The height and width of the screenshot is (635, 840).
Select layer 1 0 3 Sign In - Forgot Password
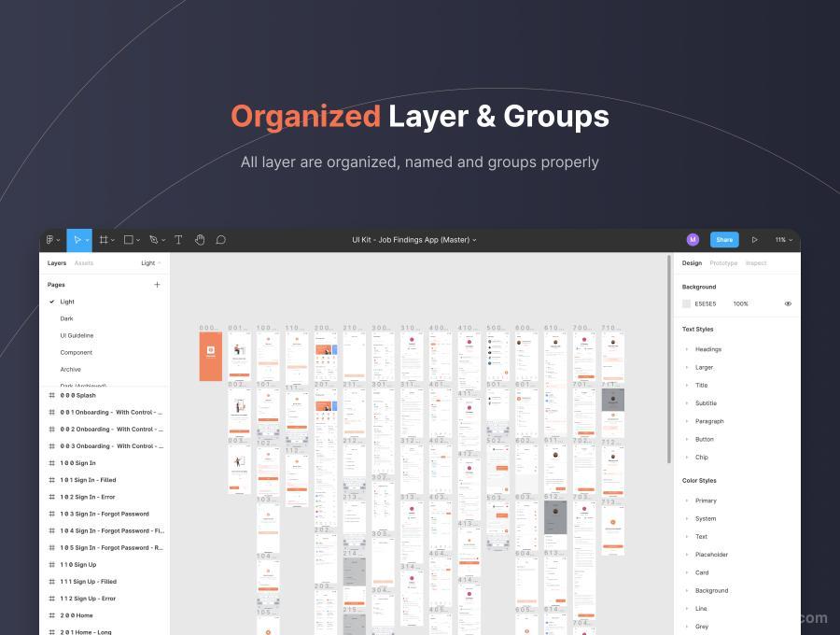point(104,514)
